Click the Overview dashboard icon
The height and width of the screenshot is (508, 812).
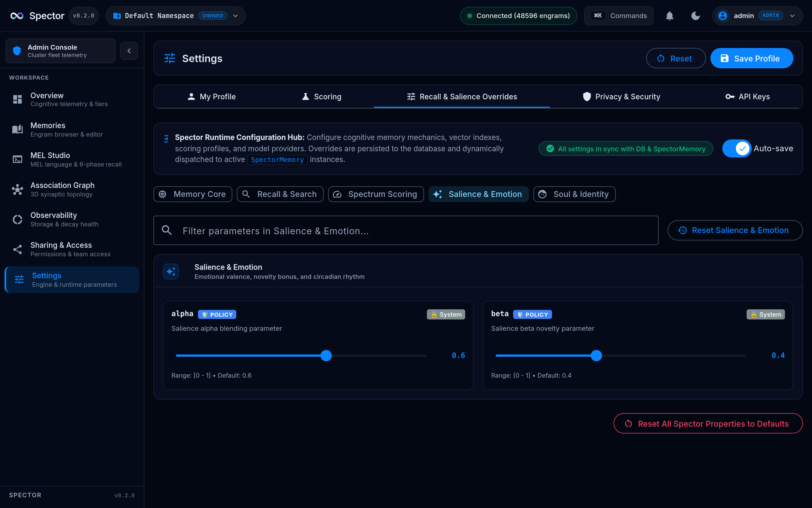pos(17,99)
